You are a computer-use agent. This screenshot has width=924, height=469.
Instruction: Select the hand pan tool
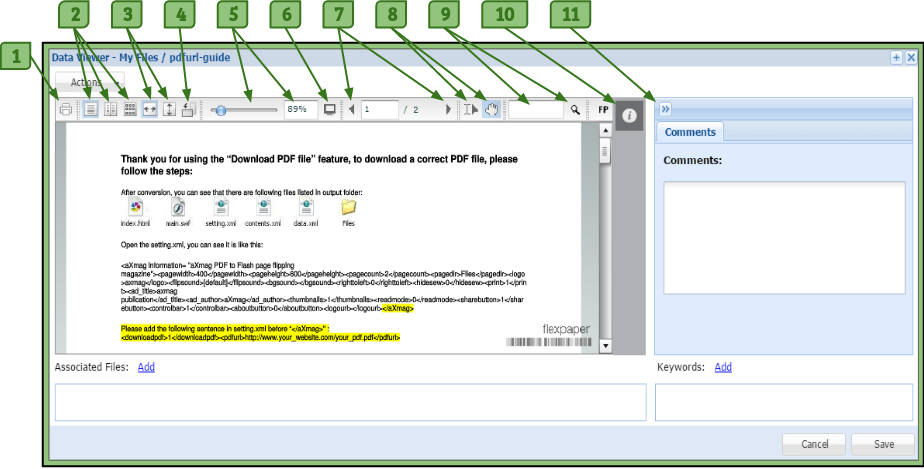click(x=491, y=110)
